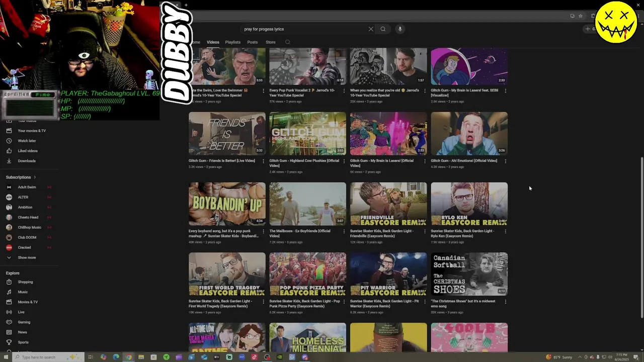Open options menu for Rylo Ken Easycore Remix video

[x=505, y=231]
